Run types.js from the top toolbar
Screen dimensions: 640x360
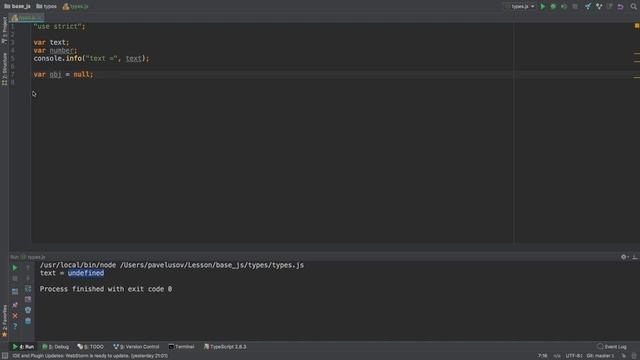(542, 7)
